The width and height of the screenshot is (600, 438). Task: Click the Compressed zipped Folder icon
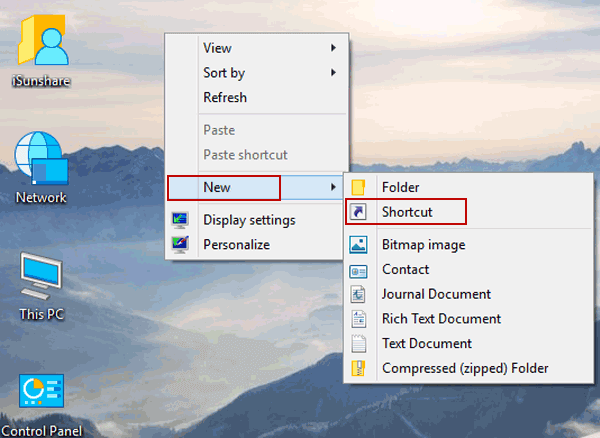click(359, 368)
